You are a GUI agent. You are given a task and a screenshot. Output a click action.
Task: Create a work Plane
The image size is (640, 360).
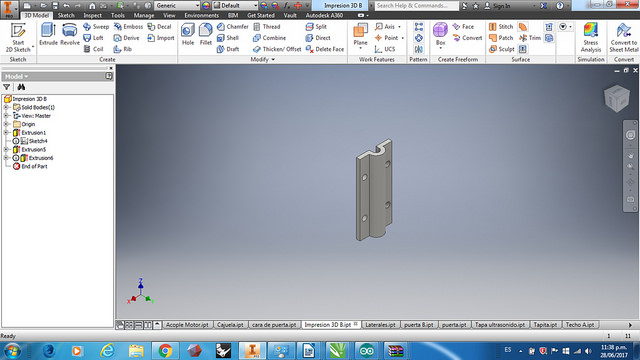(360, 36)
